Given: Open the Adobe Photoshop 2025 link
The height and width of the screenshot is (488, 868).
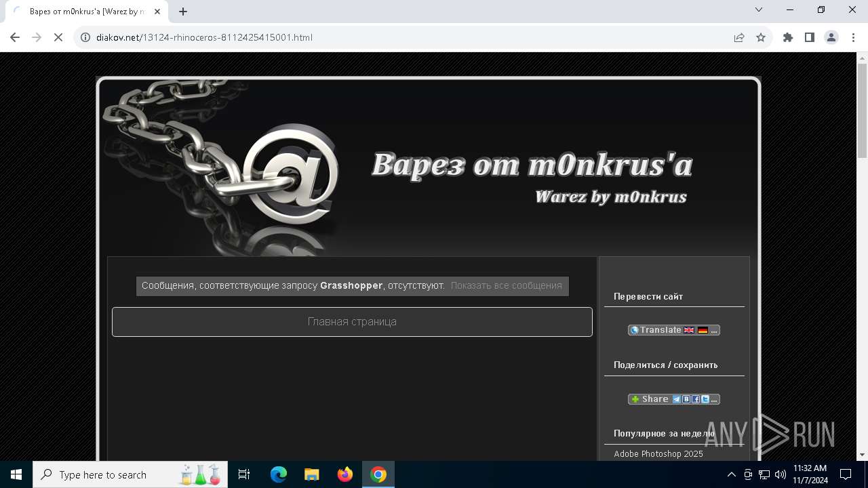Looking at the screenshot, I should pyautogui.click(x=658, y=454).
